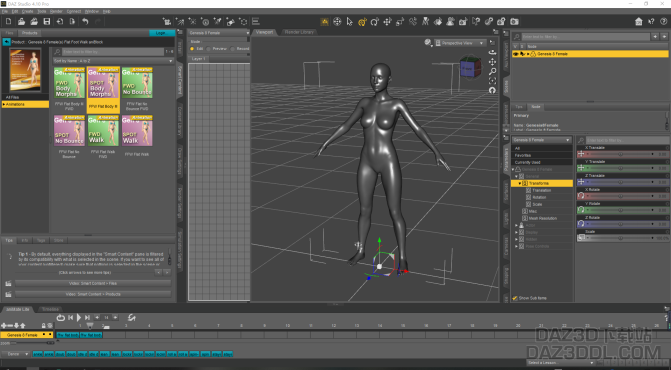Open the Window menu

click(x=92, y=12)
